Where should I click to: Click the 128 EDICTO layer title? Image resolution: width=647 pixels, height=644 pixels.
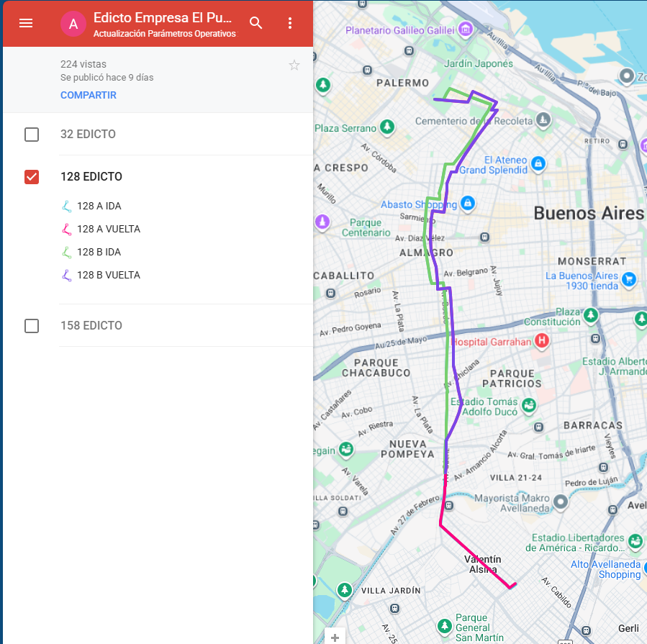[91, 176]
